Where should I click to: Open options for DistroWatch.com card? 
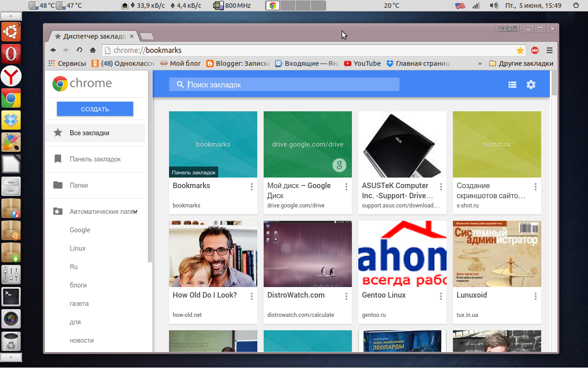tap(346, 296)
